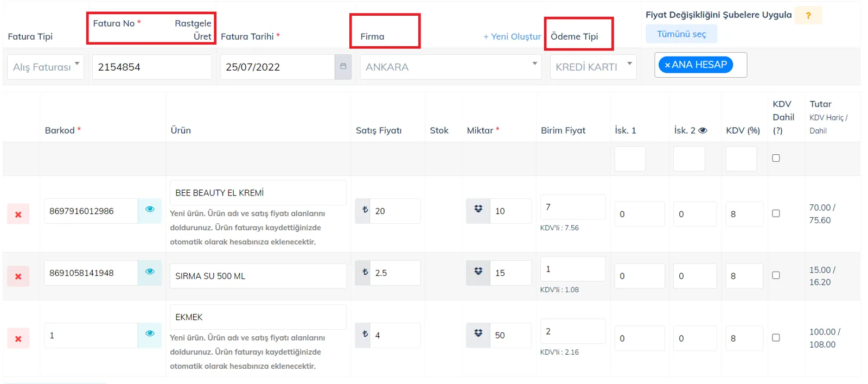Click KDV (%) field for BEE BEAUTY row
Image resolution: width=868 pixels, height=384 pixels.
[x=744, y=214]
